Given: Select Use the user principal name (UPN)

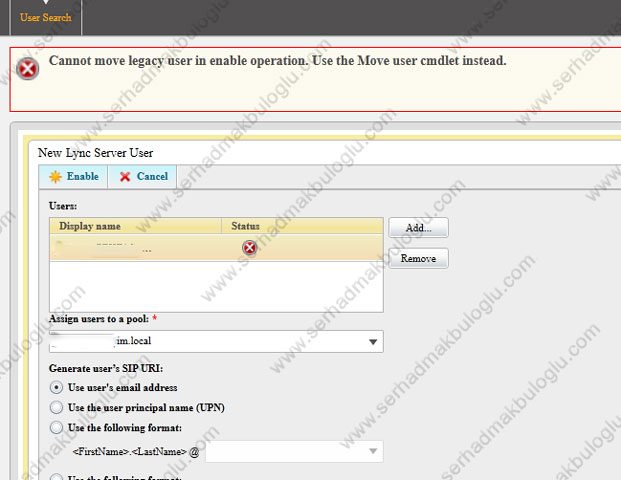Looking at the screenshot, I should coord(56,407).
